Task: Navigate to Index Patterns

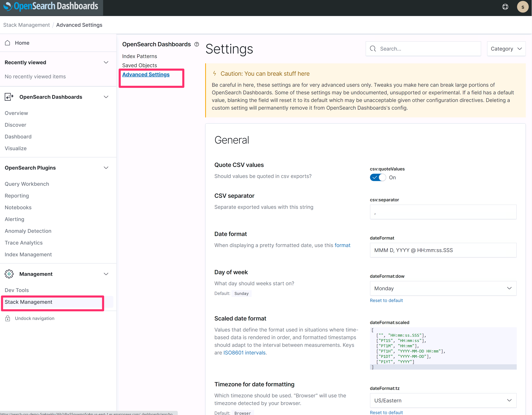Action: [140, 56]
